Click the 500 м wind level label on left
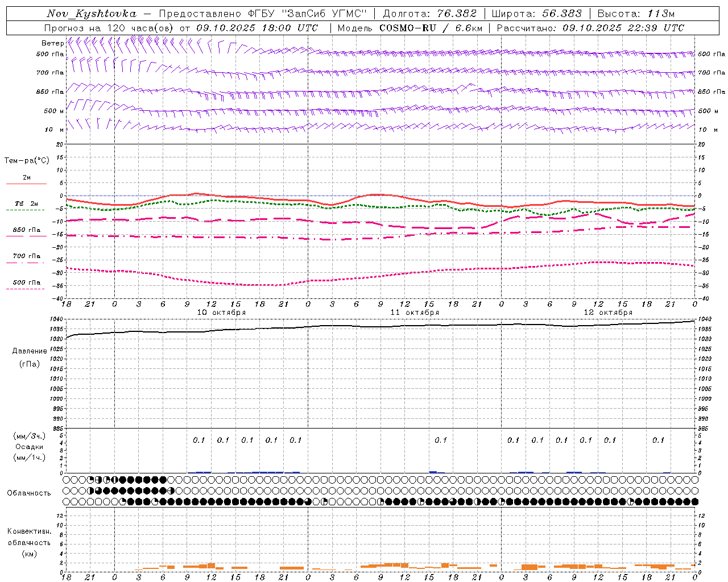The width and height of the screenshot is (728, 582). [x=54, y=111]
